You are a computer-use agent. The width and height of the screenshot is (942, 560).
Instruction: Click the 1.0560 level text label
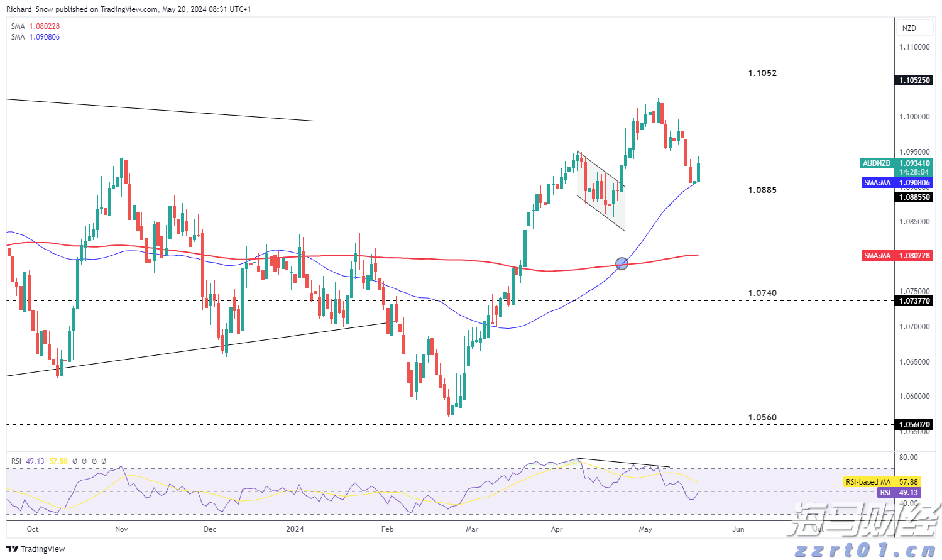(x=762, y=417)
